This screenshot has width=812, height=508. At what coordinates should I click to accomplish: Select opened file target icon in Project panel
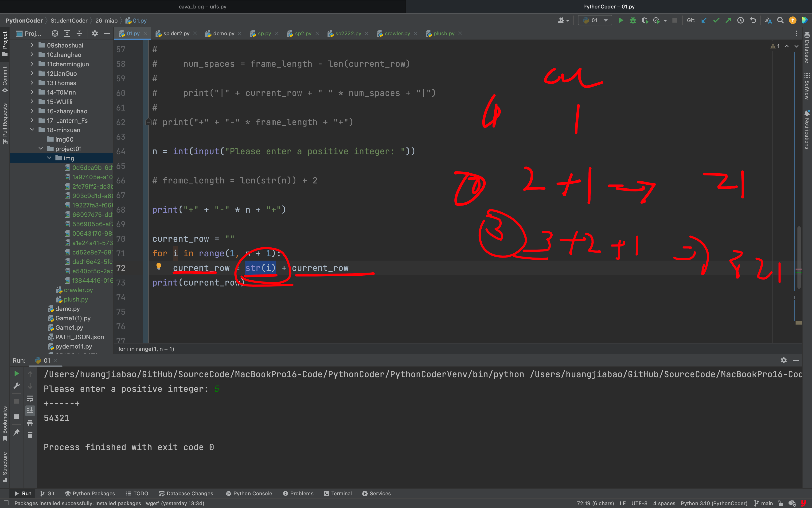[x=55, y=33]
